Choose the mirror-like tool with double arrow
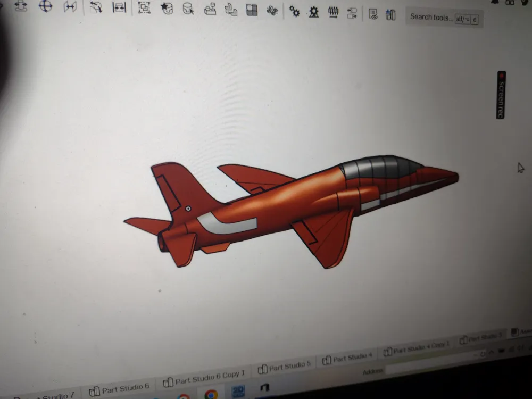The width and height of the screenshot is (532, 399). (x=70, y=7)
